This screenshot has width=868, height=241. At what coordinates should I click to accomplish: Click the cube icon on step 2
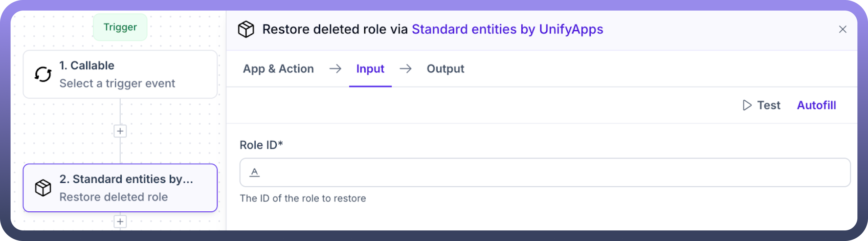[x=43, y=188]
